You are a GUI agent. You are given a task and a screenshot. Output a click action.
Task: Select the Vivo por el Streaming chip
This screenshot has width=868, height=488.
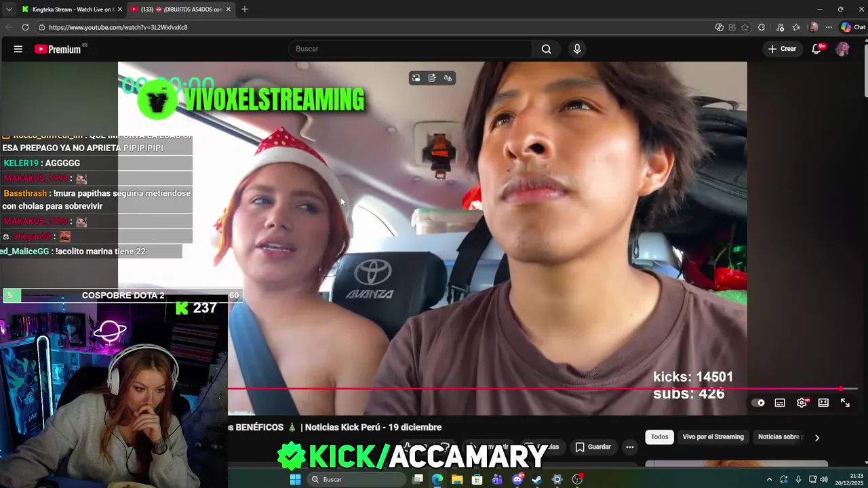click(713, 437)
